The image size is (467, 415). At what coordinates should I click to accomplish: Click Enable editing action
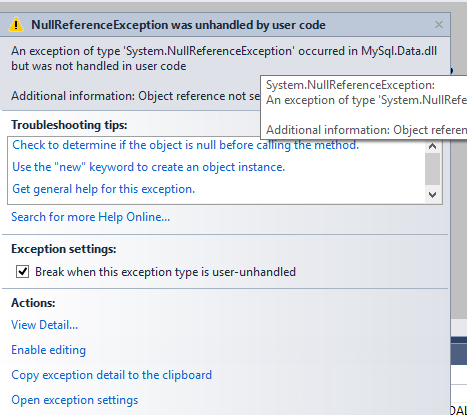[x=49, y=350]
